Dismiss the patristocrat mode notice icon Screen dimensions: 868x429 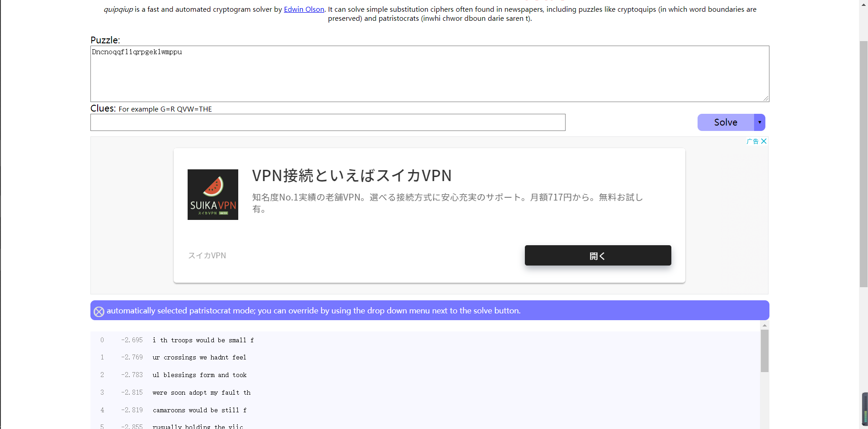99,312
